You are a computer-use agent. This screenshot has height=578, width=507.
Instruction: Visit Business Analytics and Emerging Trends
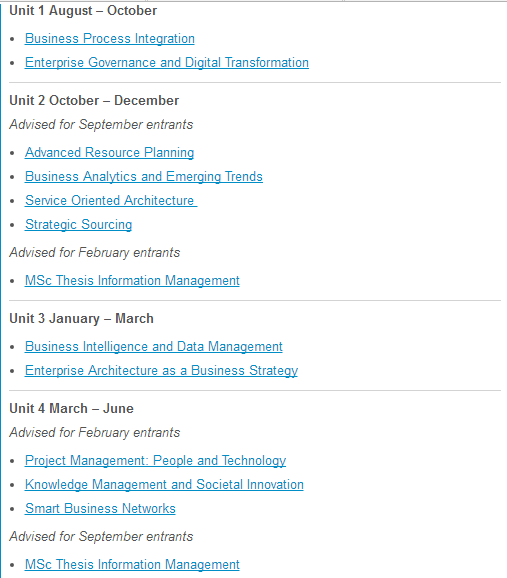(144, 176)
